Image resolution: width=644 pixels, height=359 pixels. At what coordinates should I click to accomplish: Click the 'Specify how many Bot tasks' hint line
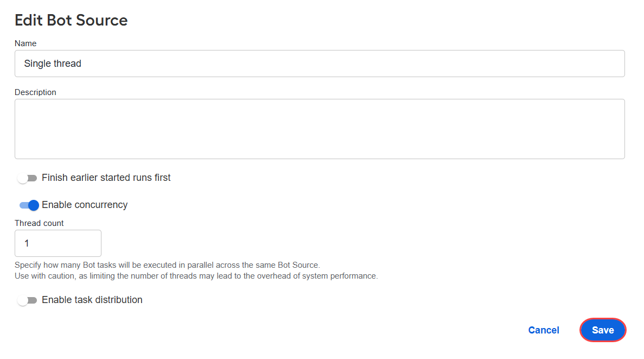click(x=167, y=265)
